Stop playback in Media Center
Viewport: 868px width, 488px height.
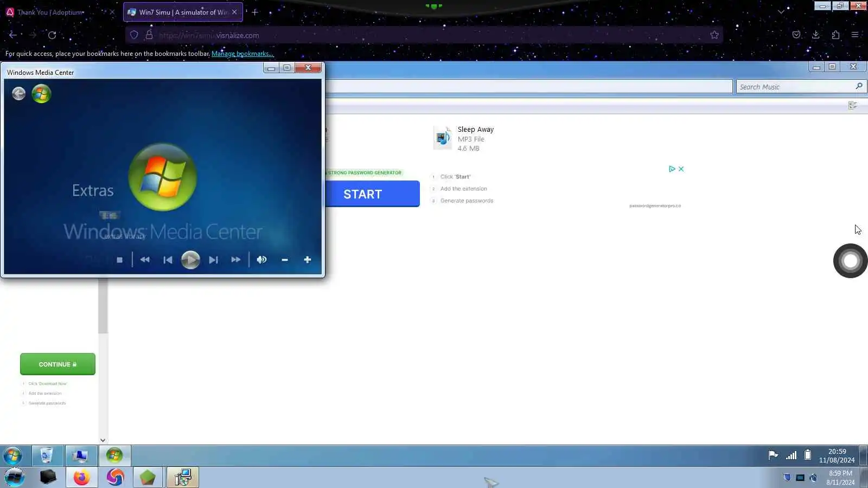click(119, 260)
